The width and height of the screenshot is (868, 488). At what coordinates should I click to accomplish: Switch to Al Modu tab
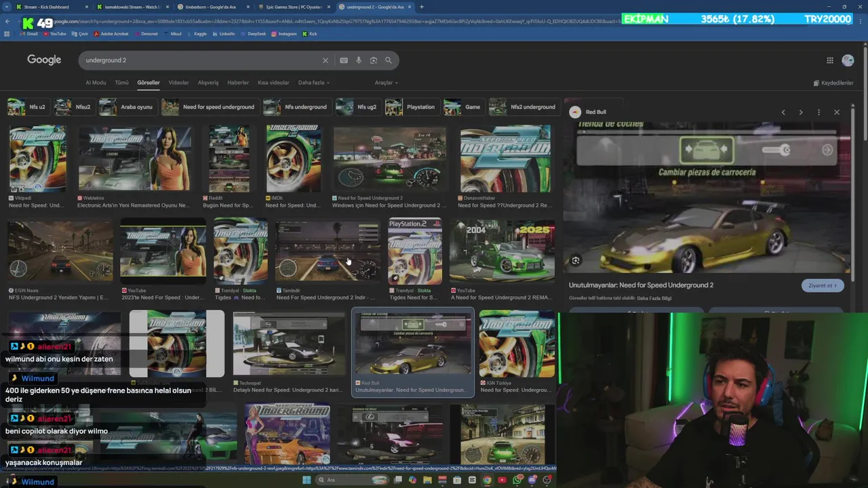pyautogui.click(x=96, y=83)
